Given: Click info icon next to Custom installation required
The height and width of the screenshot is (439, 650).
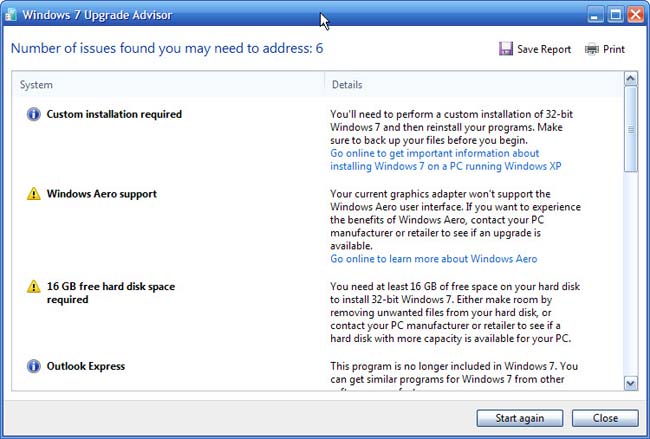Looking at the screenshot, I should 34,114.
